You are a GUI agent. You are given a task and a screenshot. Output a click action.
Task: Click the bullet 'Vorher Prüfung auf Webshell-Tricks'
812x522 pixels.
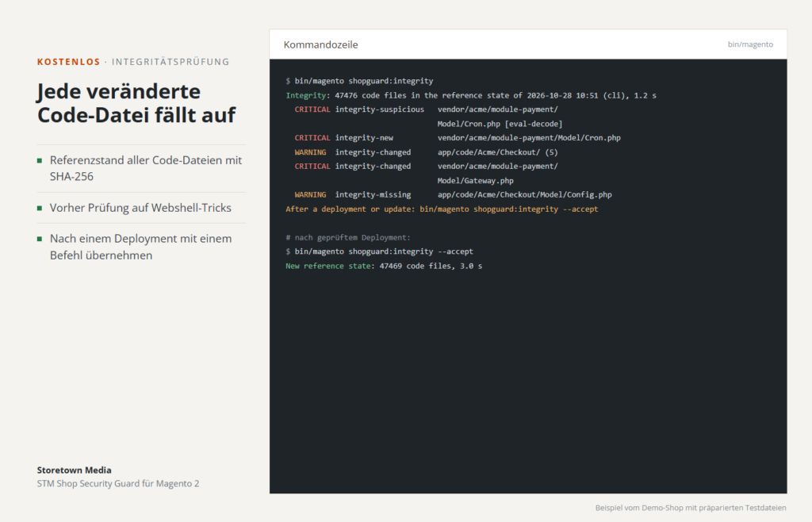(x=140, y=208)
